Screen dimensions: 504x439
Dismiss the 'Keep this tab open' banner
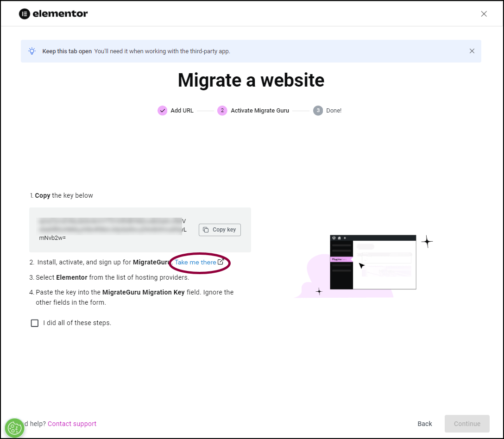[472, 51]
